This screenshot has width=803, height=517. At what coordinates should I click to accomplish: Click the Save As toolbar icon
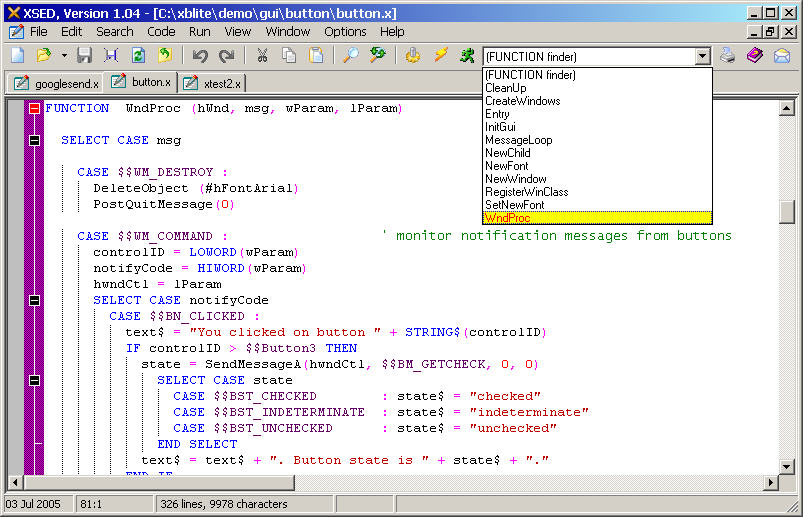[111, 55]
